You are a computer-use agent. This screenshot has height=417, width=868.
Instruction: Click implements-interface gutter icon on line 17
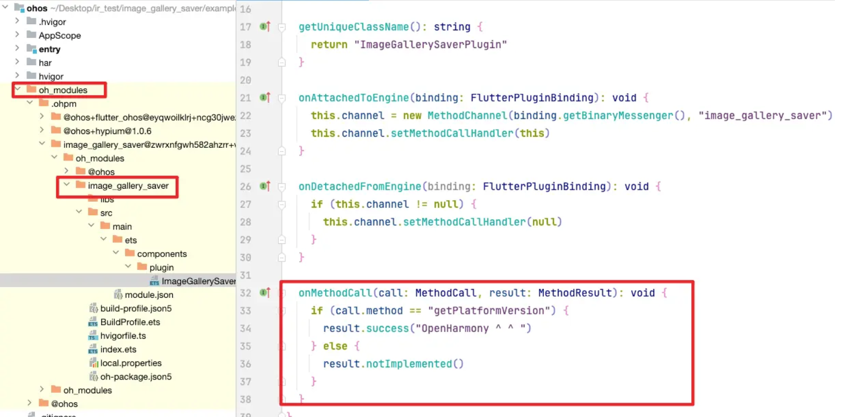pyautogui.click(x=265, y=26)
